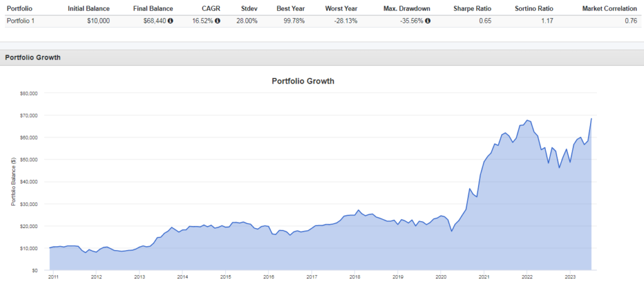Click the Initial Balance column header
Screen dimensions: 644x282
point(89,8)
